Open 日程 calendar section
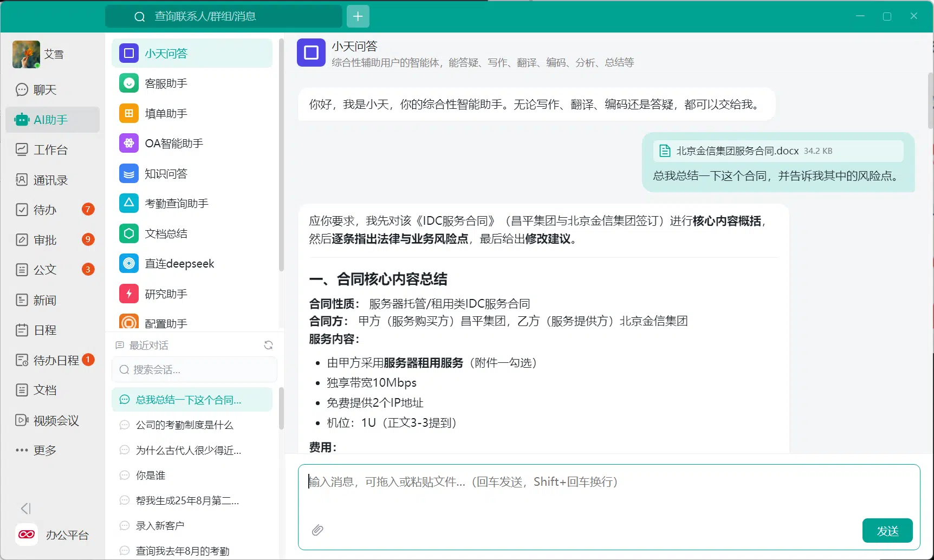Screen dimensions: 934x560 53,330
